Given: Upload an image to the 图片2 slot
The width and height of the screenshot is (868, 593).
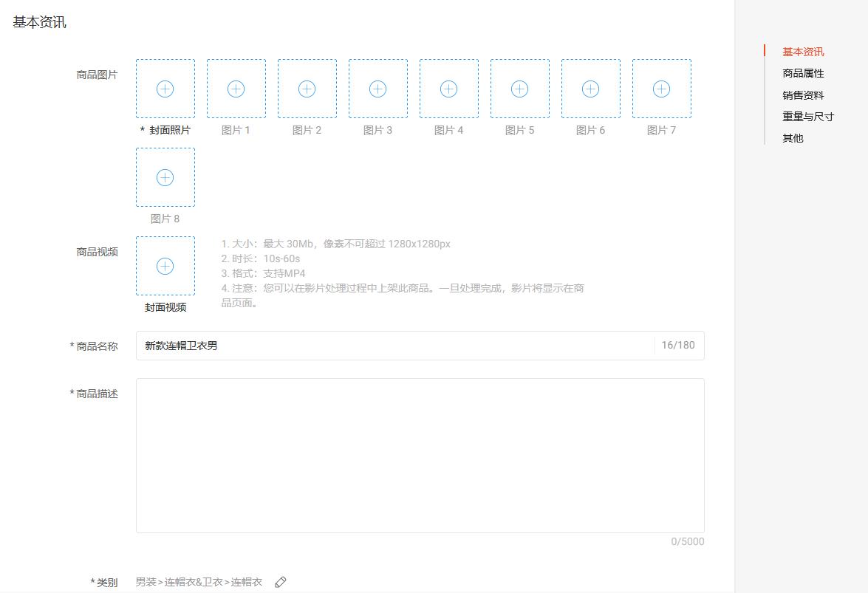Looking at the screenshot, I should 307,88.
